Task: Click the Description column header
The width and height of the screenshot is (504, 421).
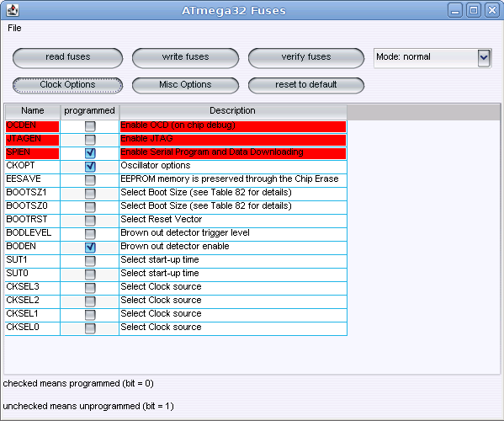Action: [233, 111]
